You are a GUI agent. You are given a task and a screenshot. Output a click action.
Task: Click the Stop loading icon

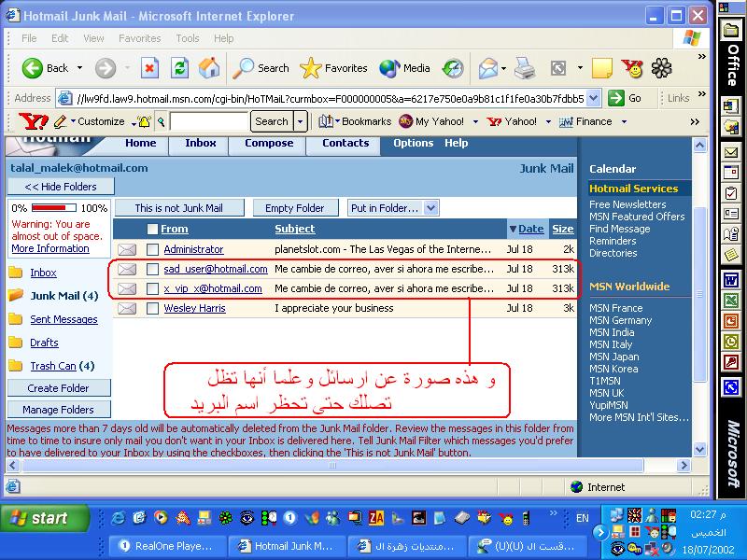[x=149, y=68]
